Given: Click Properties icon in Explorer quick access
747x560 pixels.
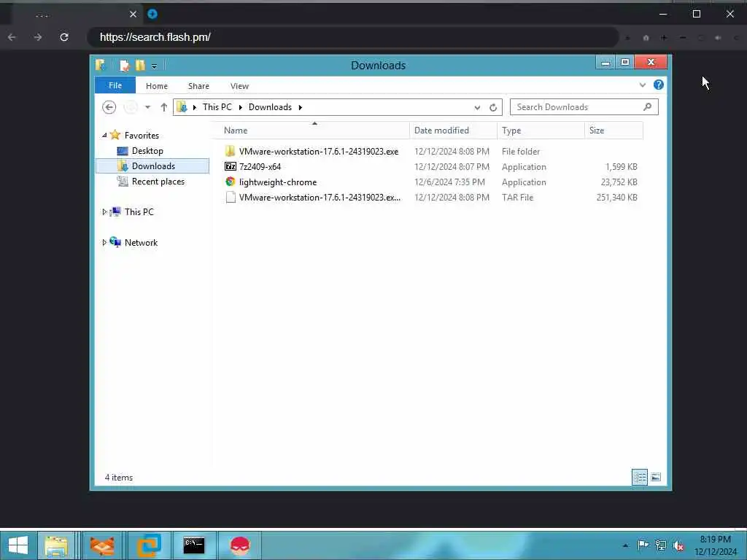Looking at the screenshot, I should tap(124, 65).
